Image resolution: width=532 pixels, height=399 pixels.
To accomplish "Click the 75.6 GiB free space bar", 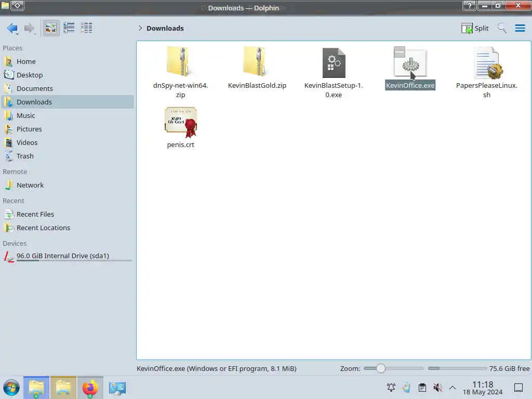I will pos(457,368).
